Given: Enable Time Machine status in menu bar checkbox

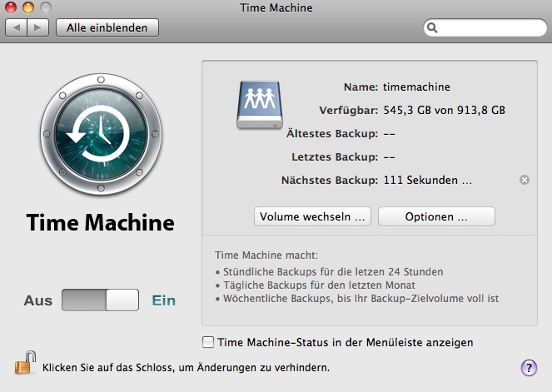Looking at the screenshot, I should (208, 342).
